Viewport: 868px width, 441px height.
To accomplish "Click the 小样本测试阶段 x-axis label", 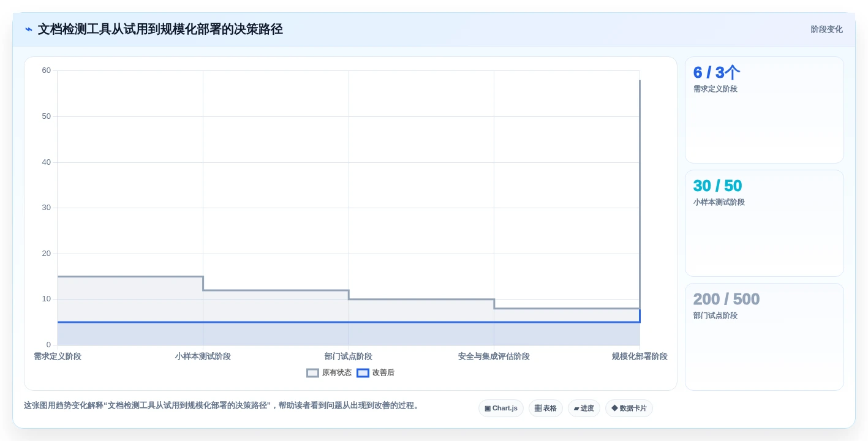I will click(203, 356).
